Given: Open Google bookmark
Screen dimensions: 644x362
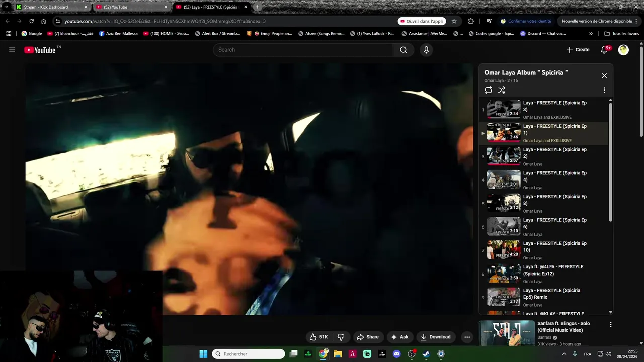Looking at the screenshot, I should tap(32, 34).
